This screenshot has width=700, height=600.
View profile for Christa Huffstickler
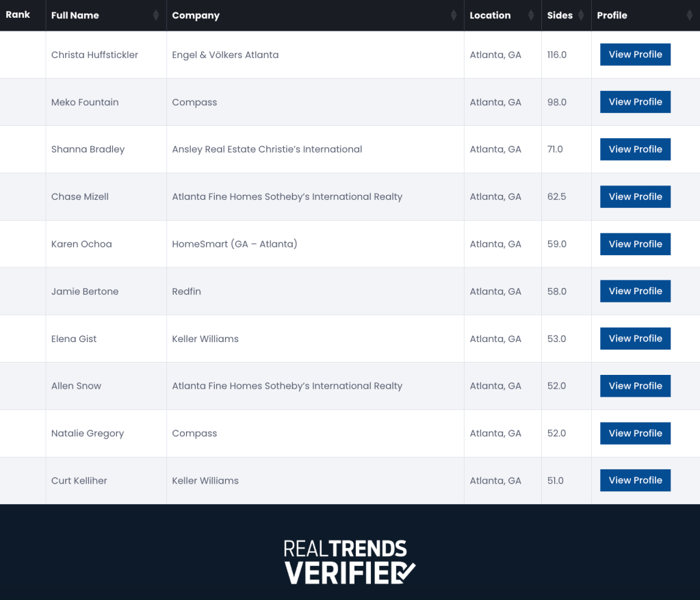click(635, 55)
